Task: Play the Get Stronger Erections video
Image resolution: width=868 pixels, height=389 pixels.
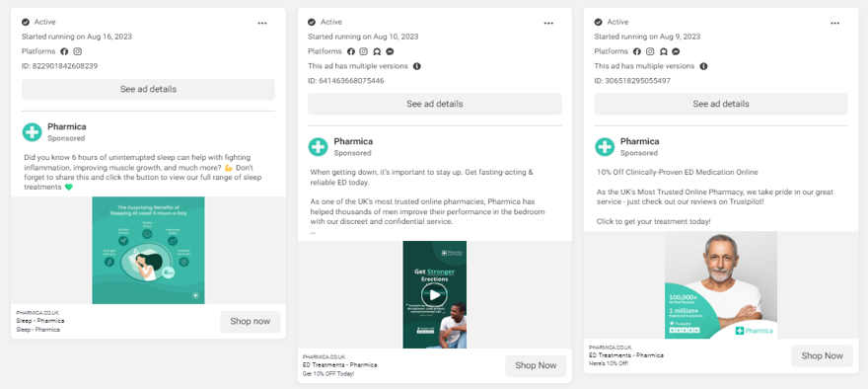Action: tap(435, 295)
